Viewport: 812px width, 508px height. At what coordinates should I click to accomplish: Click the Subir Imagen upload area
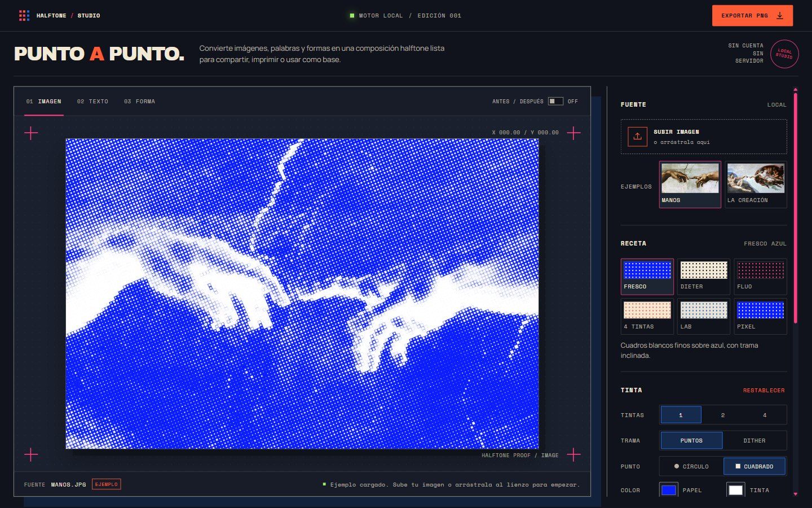(x=704, y=137)
